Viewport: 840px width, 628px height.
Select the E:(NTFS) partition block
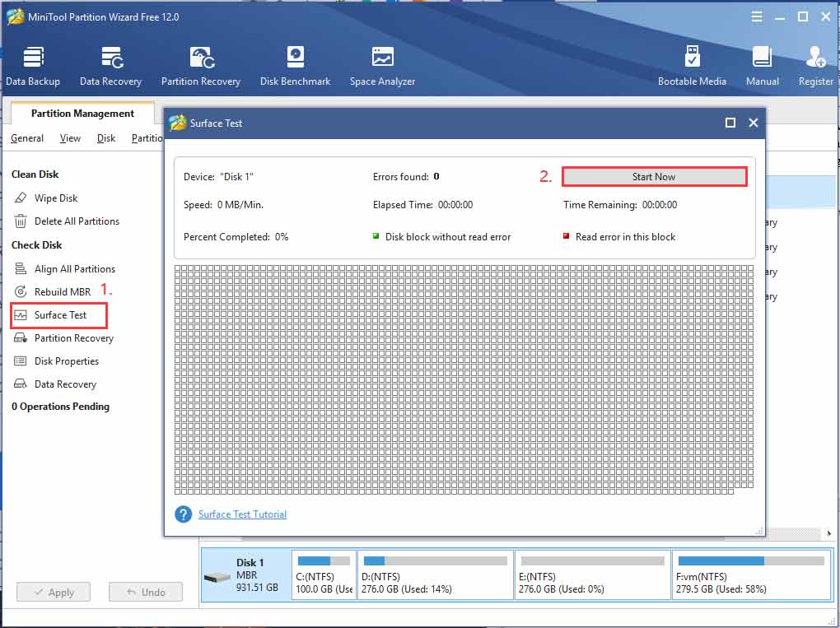tap(592, 575)
